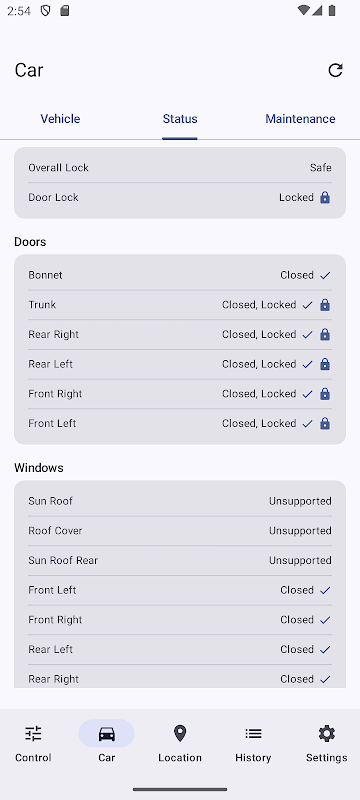This screenshot has height=800, width=360.
Task: Switch to the Vehicle tab
Action: [60, 119]
